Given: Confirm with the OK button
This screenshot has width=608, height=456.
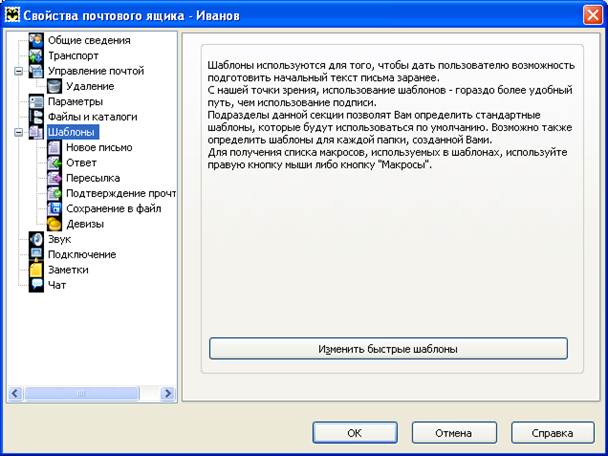Looking at the screenshot, I should 355,433.
